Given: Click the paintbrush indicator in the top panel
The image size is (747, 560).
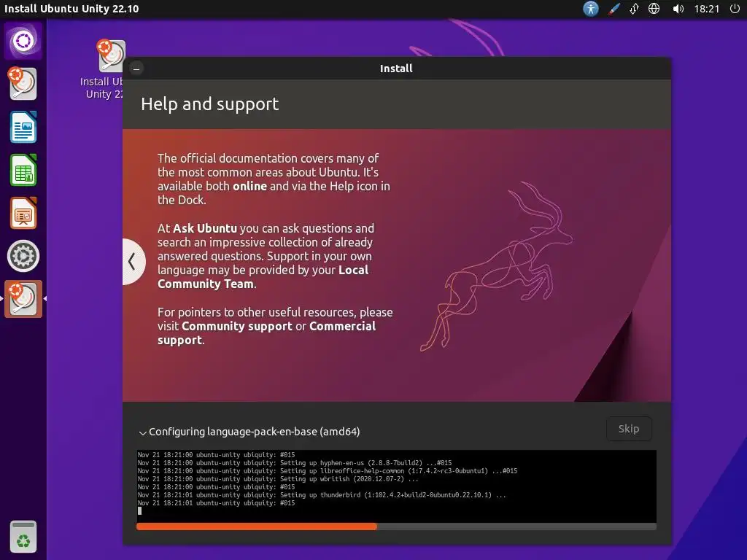Looking at the screenshot, I should point(614,9).
